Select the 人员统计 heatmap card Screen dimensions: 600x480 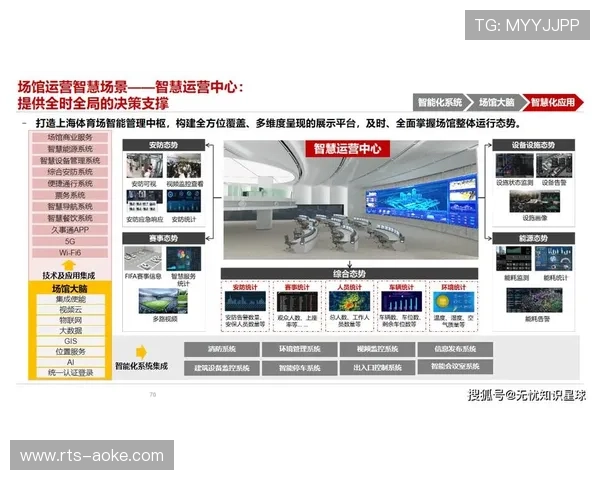(349, 306)
